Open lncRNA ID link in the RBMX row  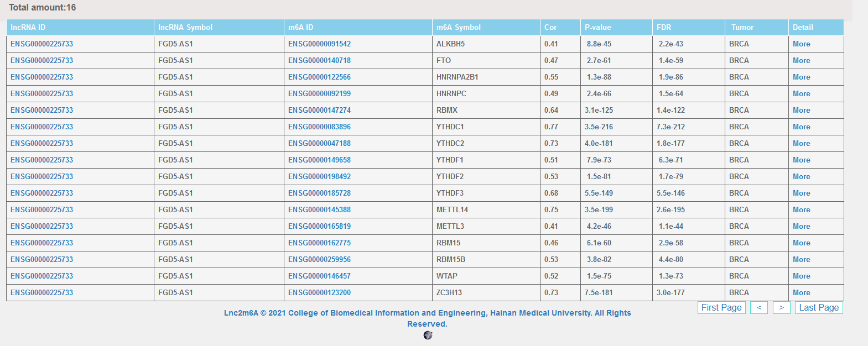41,110
